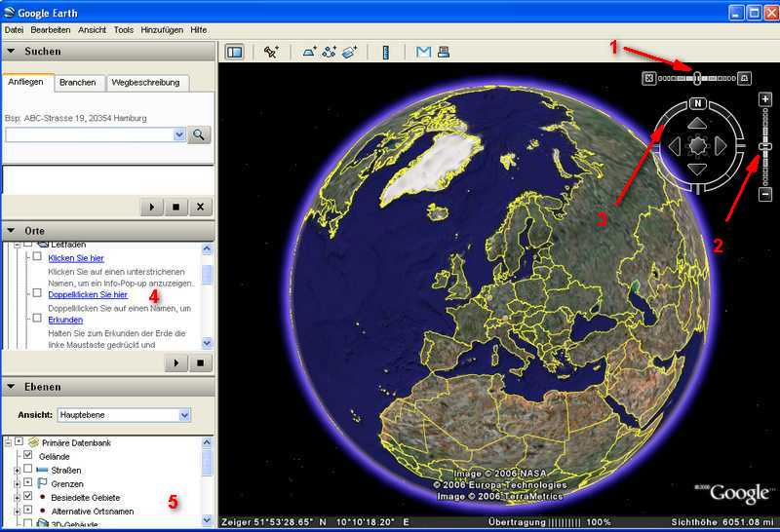Toggle the Besiedelte Gebiete layer checkbox
Screen dimensions: 780x532
(28, 496)
